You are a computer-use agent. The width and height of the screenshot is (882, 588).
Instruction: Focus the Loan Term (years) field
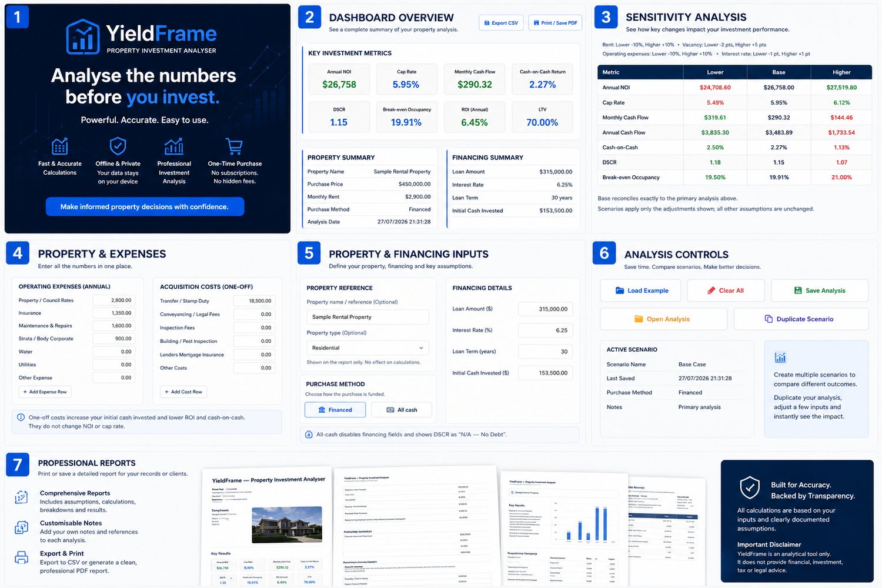pos(545,352)
